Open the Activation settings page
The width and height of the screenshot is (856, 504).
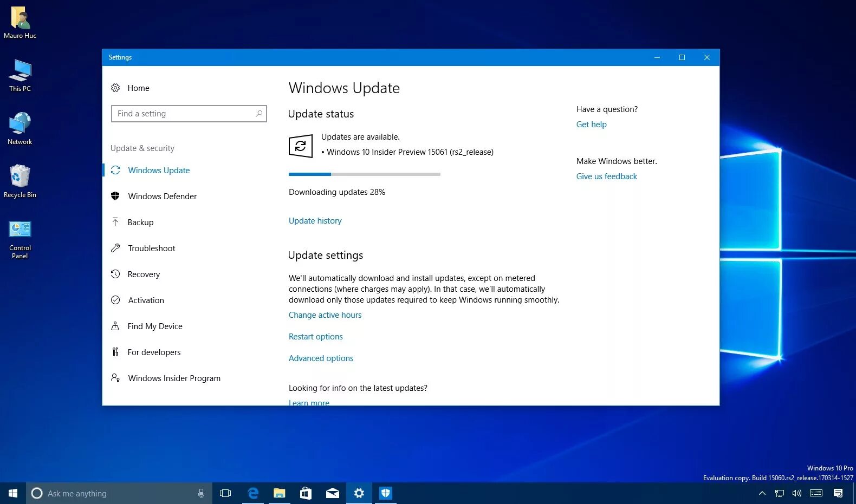tap(146, 300)
